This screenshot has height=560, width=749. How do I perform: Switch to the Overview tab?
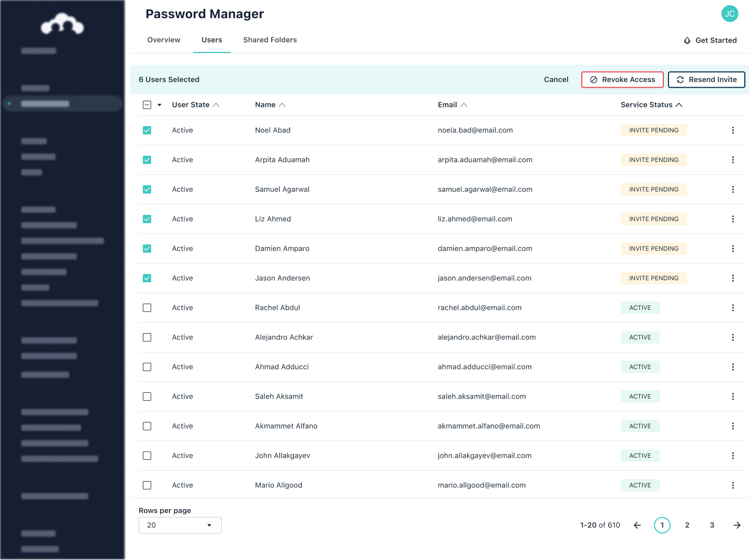coord(164,40)
